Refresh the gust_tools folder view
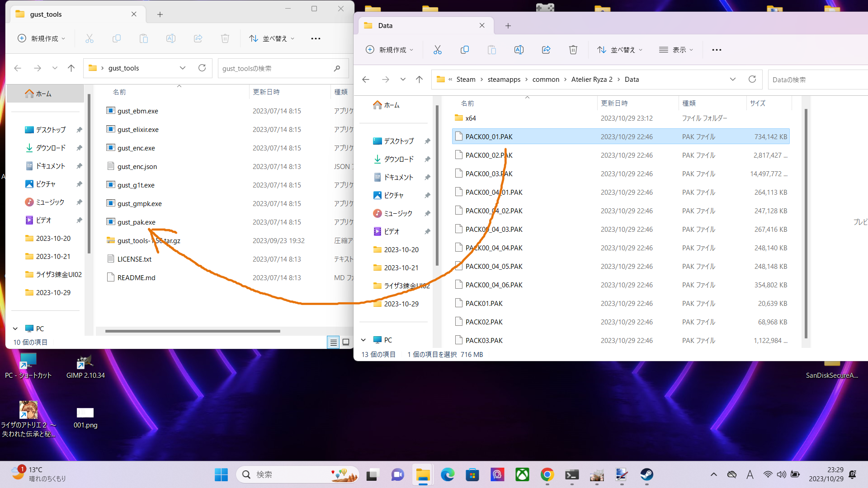Viewport: 868px width, 488px height. [x=202, y=68]
